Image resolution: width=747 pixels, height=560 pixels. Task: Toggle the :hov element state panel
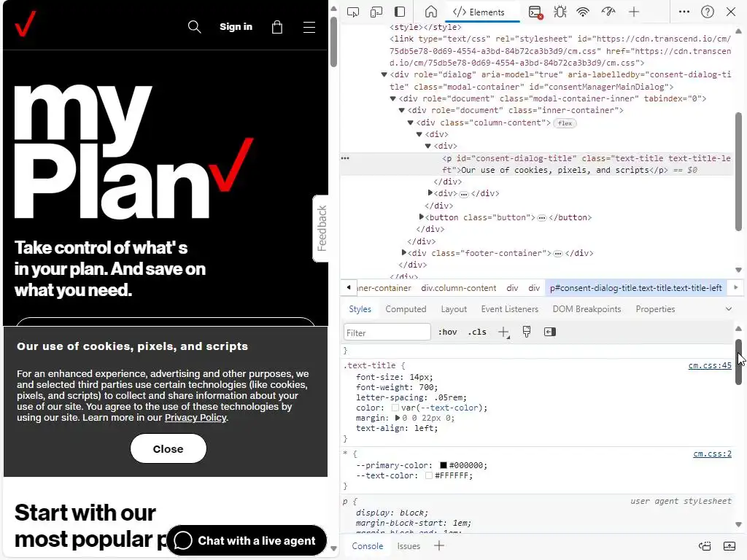click(x=447, y=332)
